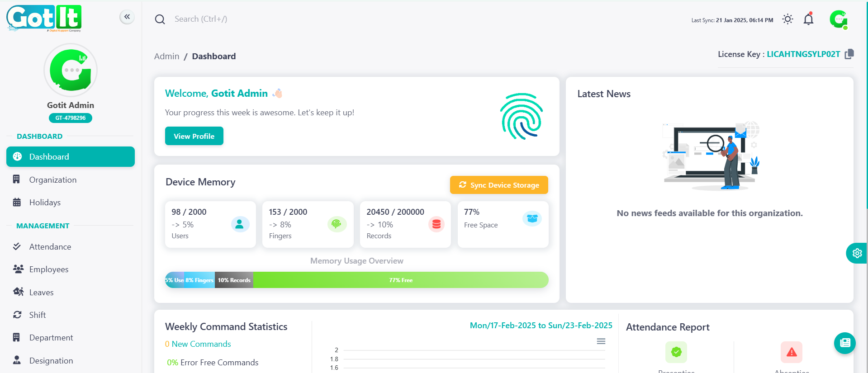Click the green fingerprint icon in the Fingers card
The height and width of the screenshot is (373, 868).
(x=337, y=224)
